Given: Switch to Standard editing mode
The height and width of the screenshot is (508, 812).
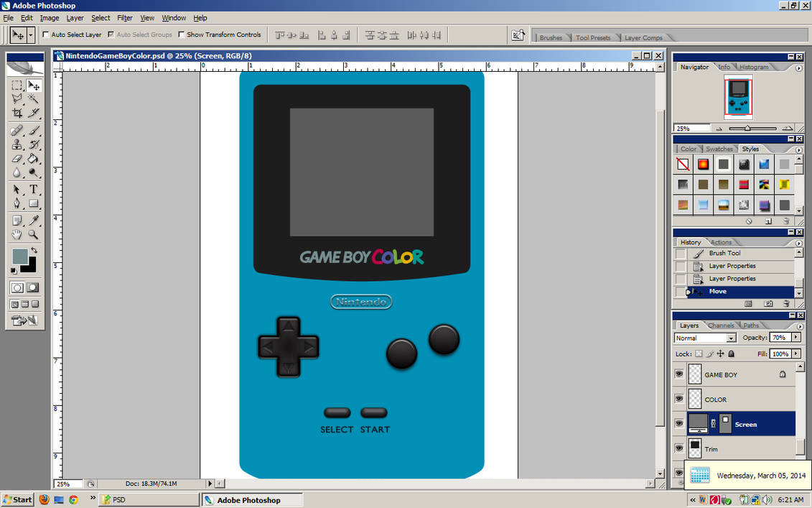Looking at the screenshot, I should click(x=17, y=287).
